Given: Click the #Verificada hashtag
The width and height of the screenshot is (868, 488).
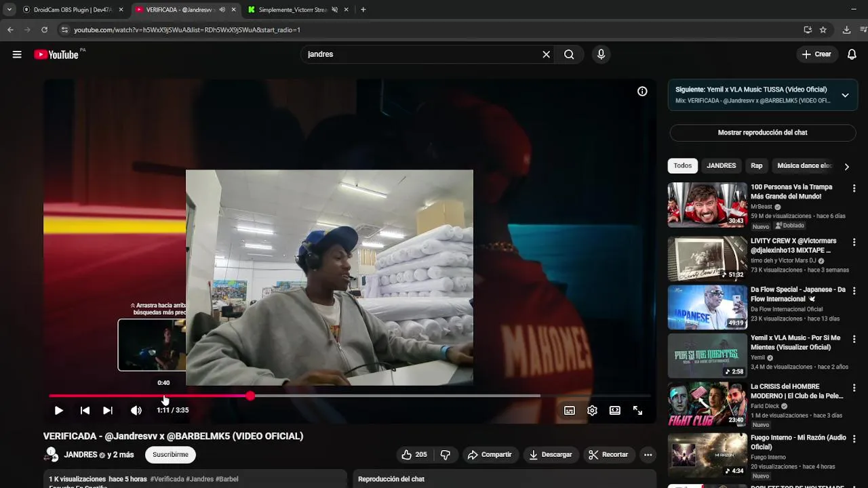Looking at the screenshot, I should click(167, 479).
